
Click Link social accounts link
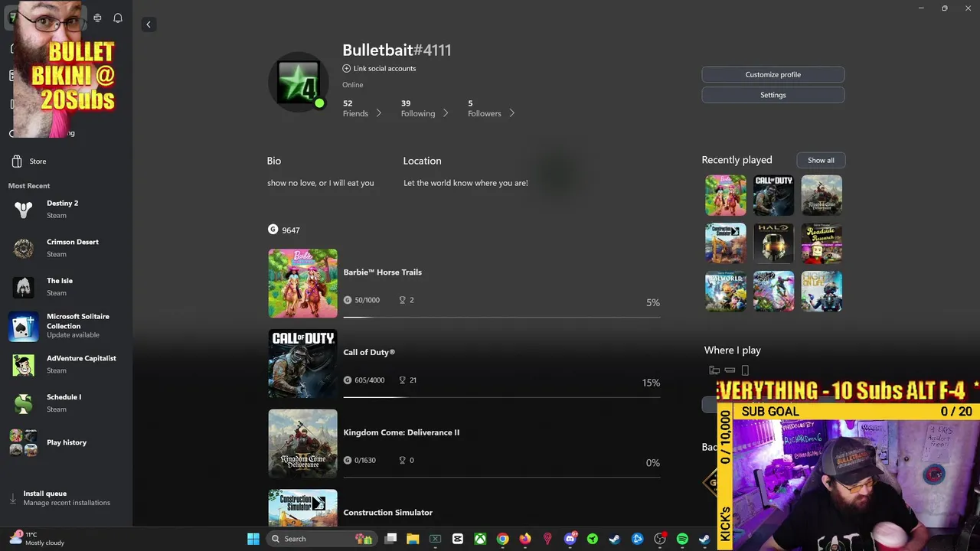coord(384,68)
